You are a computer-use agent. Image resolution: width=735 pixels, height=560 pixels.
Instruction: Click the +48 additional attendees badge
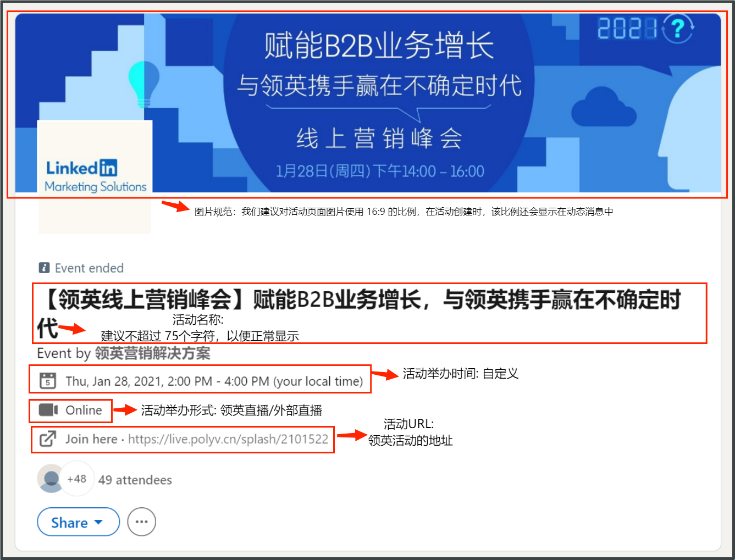[77, 479]
